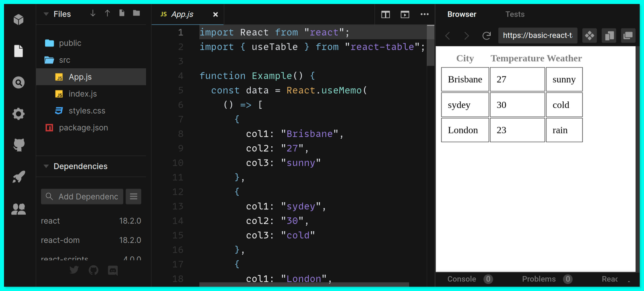Viewport: 644px width, 291px height.
Task: Open the GitHub panel in sidebar
Action: click(19, 145)
